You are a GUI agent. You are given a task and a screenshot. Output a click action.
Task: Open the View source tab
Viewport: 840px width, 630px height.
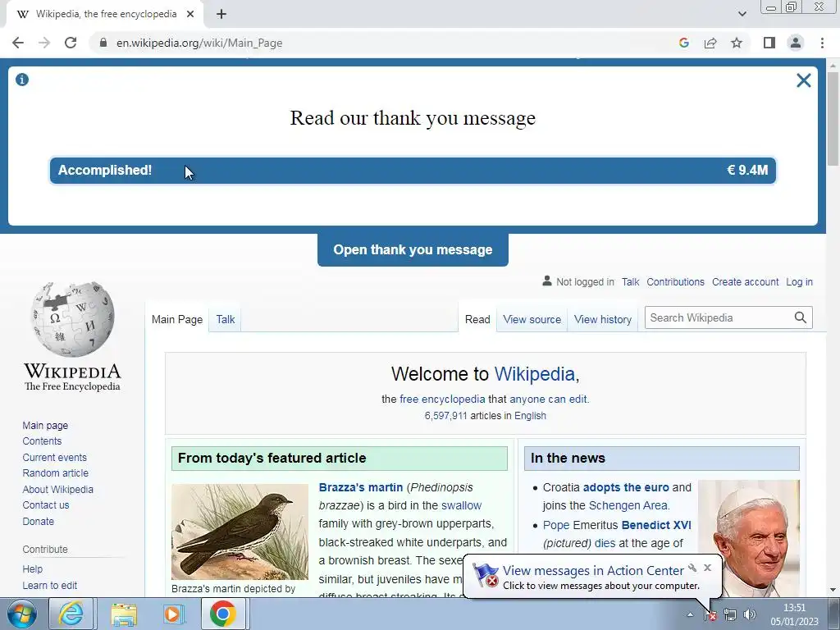(x=532, y=319)
